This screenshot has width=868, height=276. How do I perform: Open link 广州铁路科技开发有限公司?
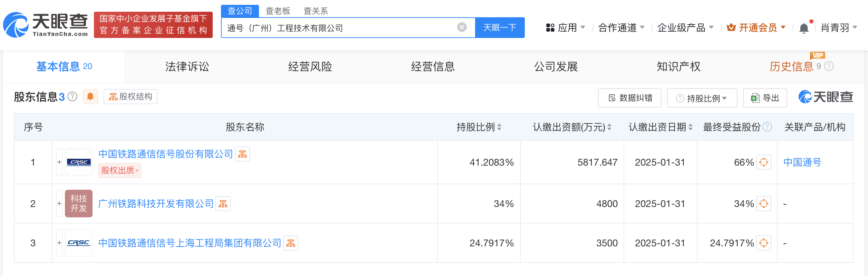(156, 204)
